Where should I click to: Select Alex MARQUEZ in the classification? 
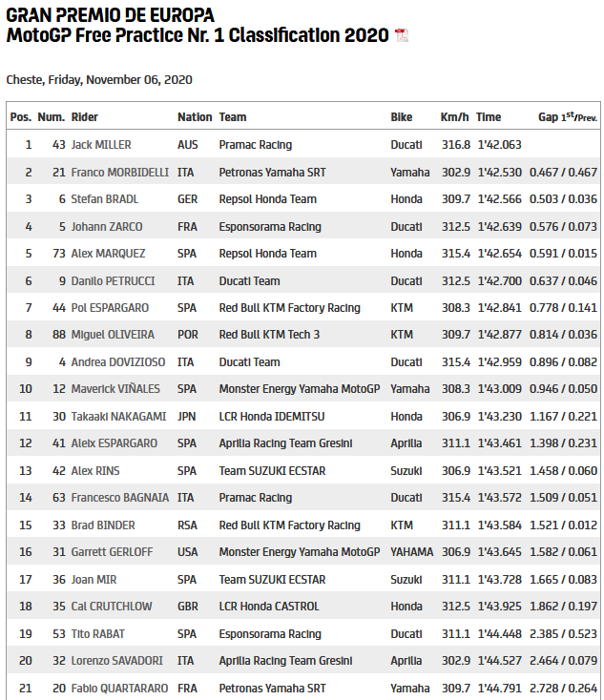click(108, 254)
